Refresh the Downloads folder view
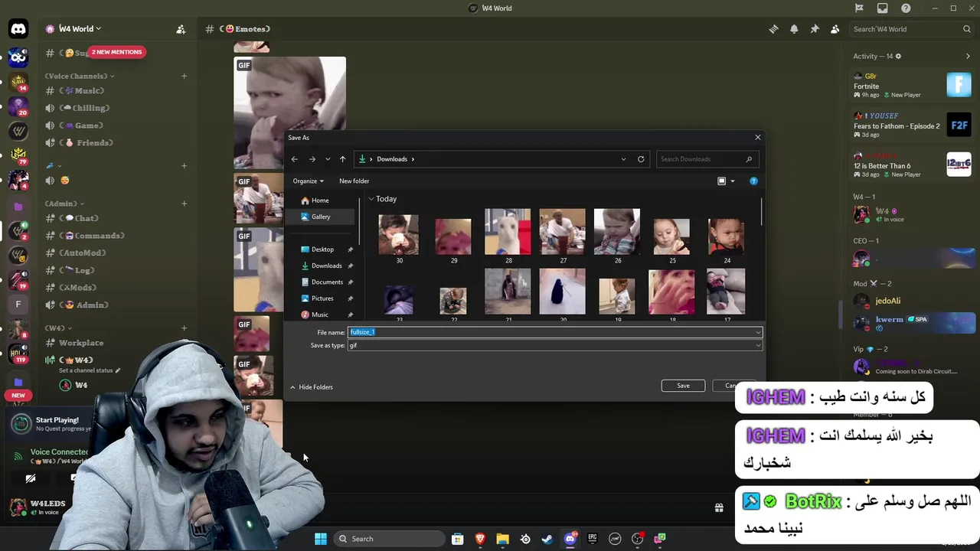 pyautogui.click(x=641, y=159)
